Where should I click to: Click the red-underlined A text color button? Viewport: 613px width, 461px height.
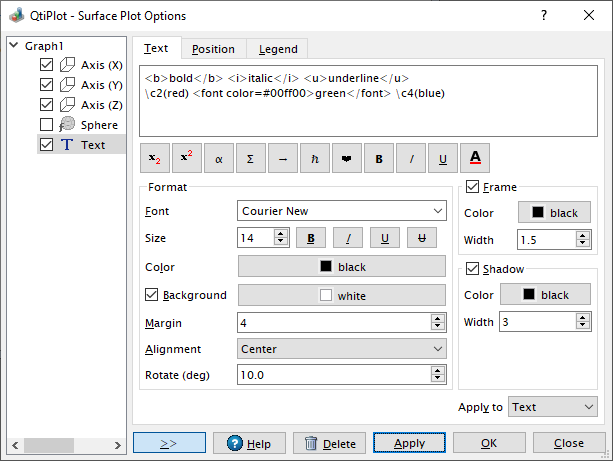474,158
